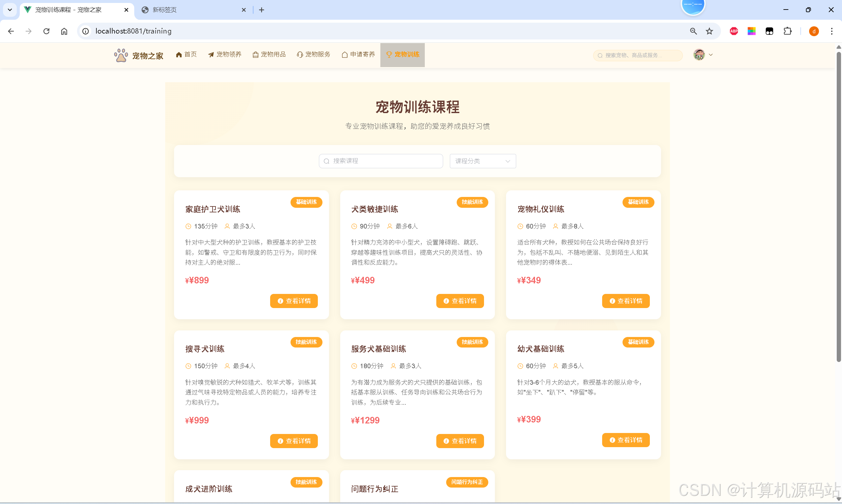
Task: Go back using browser back arrow
Action: [x=11, y=31]
